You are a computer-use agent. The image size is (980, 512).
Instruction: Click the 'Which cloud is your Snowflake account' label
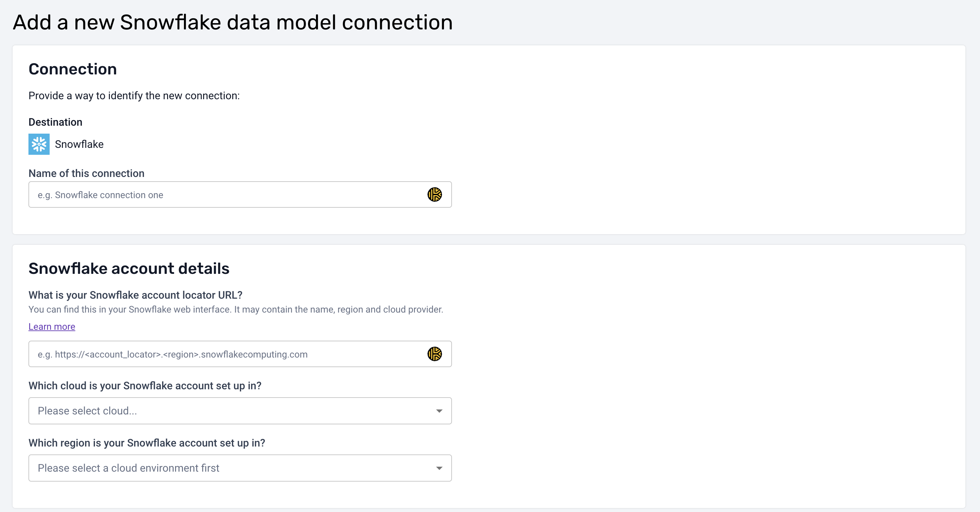pos(145,386)
